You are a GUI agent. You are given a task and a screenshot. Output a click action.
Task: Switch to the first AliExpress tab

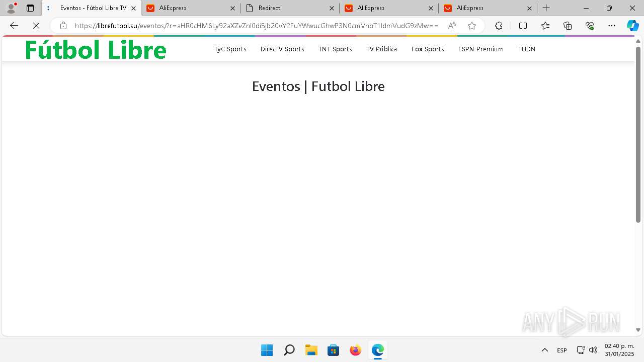191,8
